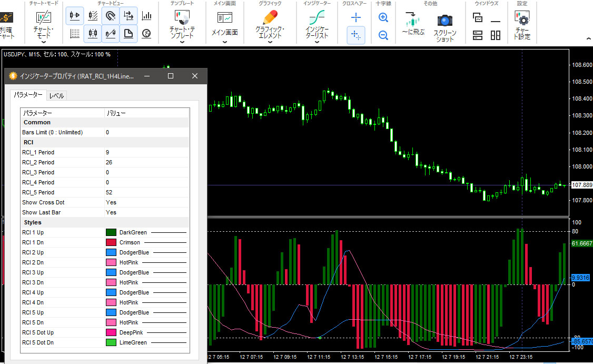
Task: Select the パラメーター tab
Action: click(28, 95)
